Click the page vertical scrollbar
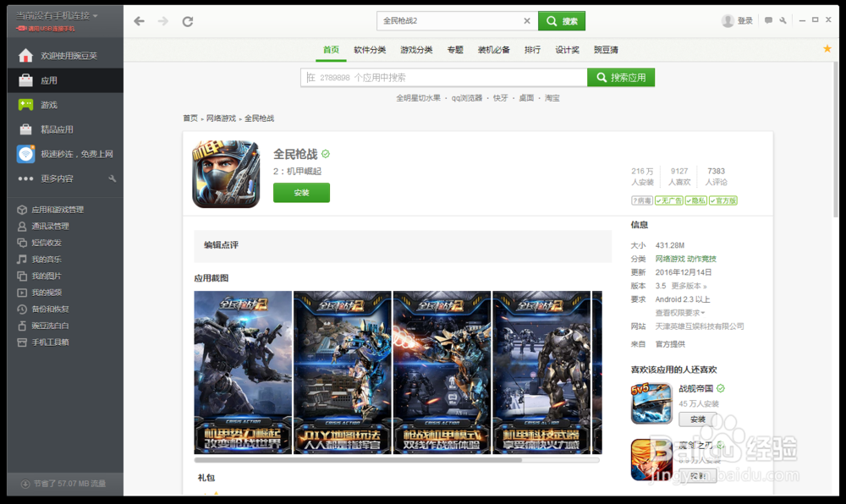This screenshot has width=846, height=504. click(x=836, y=140)
